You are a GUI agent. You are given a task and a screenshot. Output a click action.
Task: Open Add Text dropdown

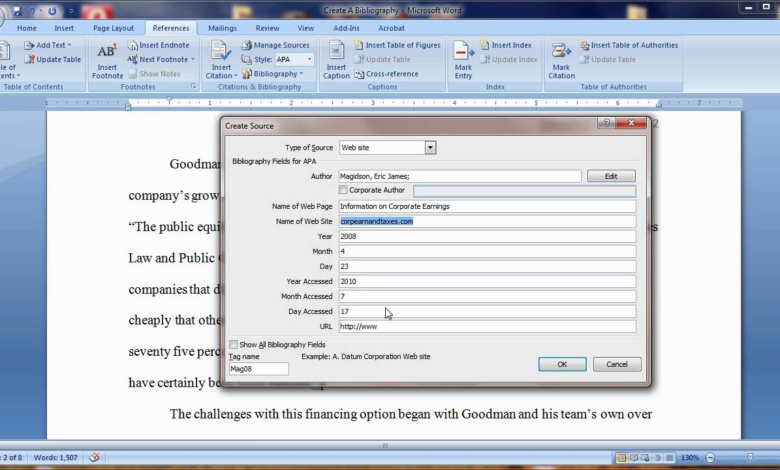[x=48, y=45]
